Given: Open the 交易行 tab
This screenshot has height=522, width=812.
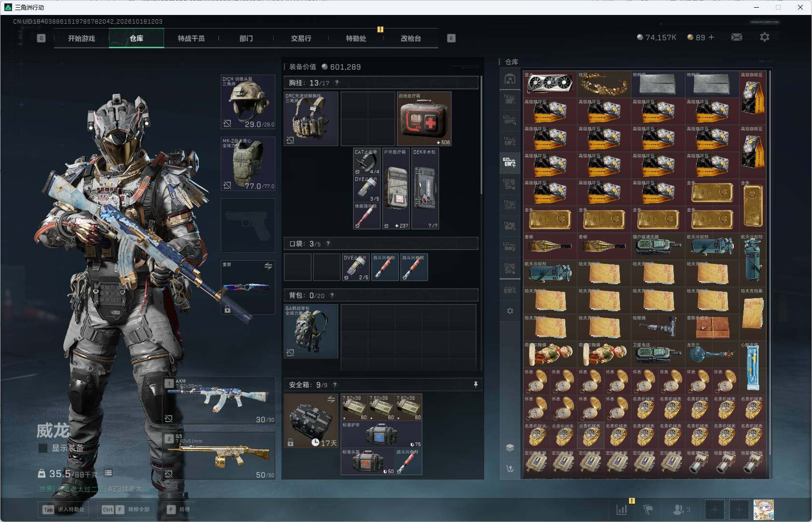Looking at the screenshot, I should tap(301, 38).
